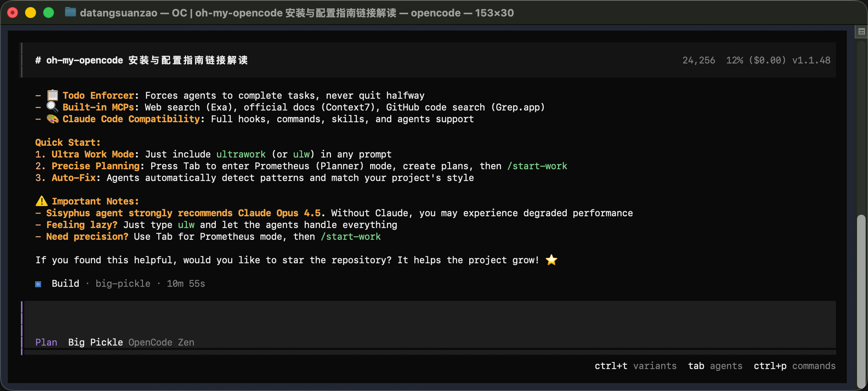Click the warning triangle beside Important Notes
Viewport: 868px width, 391px height.
coord(42,201)
